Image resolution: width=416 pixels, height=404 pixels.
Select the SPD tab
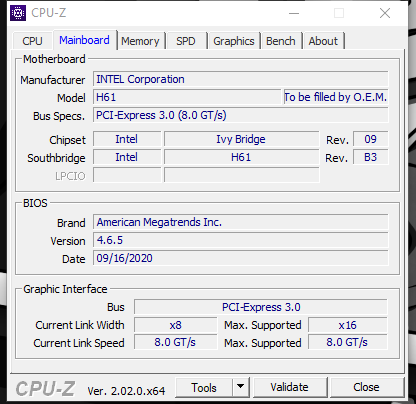tap(186, 41)
